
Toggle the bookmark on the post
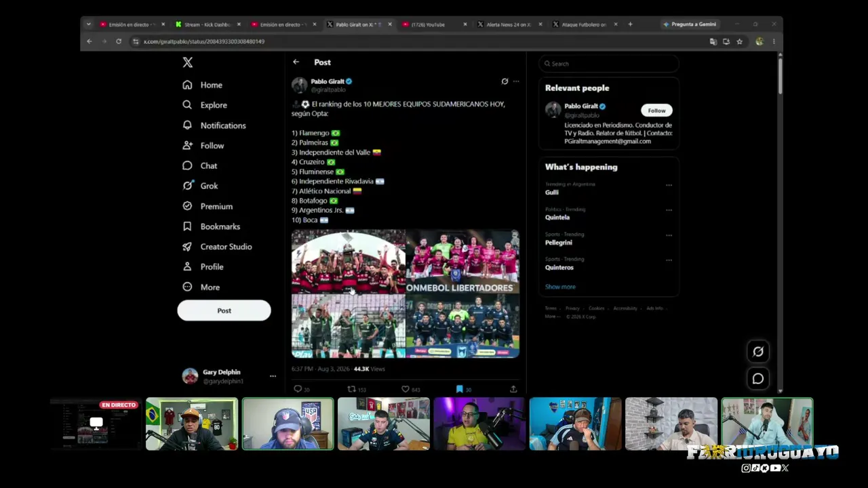[x=459, y=389]
